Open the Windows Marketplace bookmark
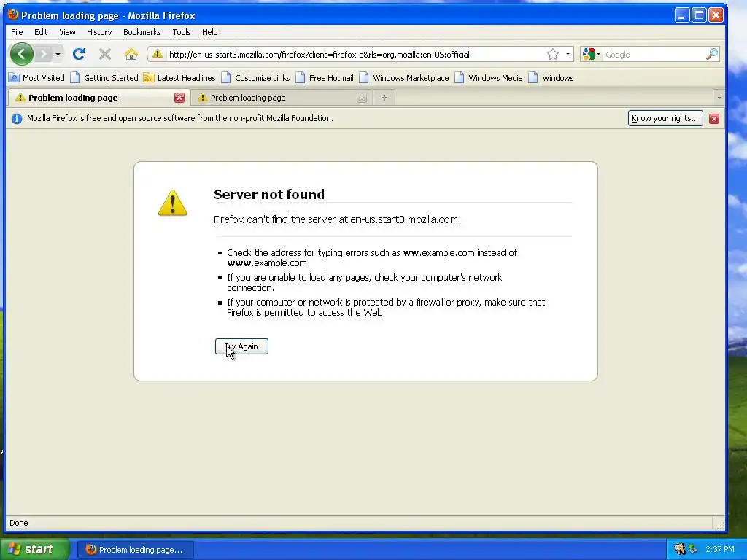Viewport: 747px width, 560px height. point(404,77)
